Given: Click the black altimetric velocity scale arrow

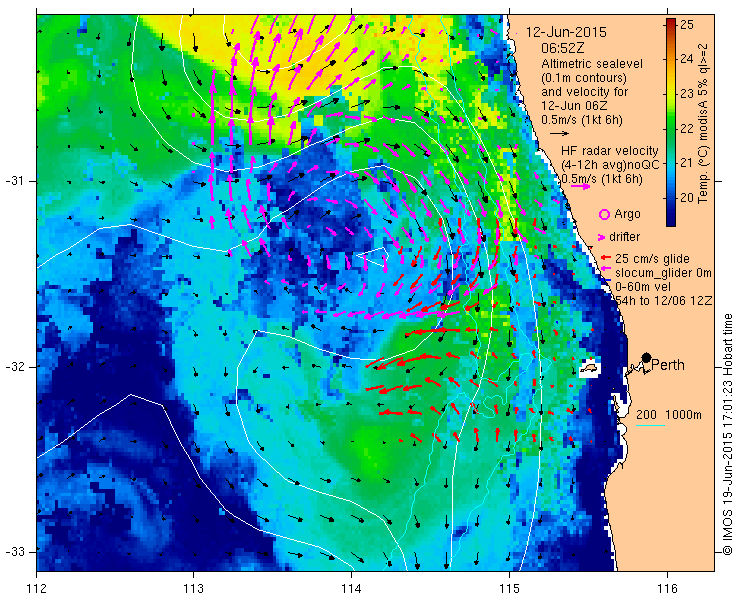Looking at the screenshot, I should click(x=559, y=134).
